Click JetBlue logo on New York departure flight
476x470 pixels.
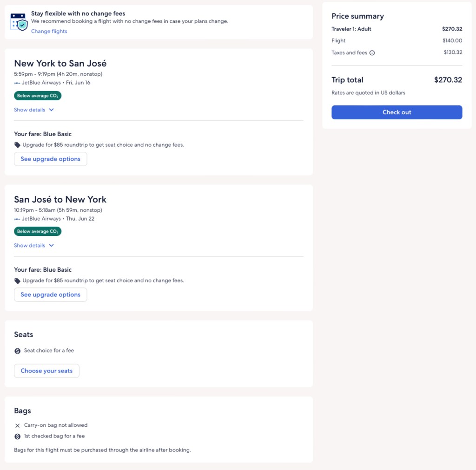(17, 83)
